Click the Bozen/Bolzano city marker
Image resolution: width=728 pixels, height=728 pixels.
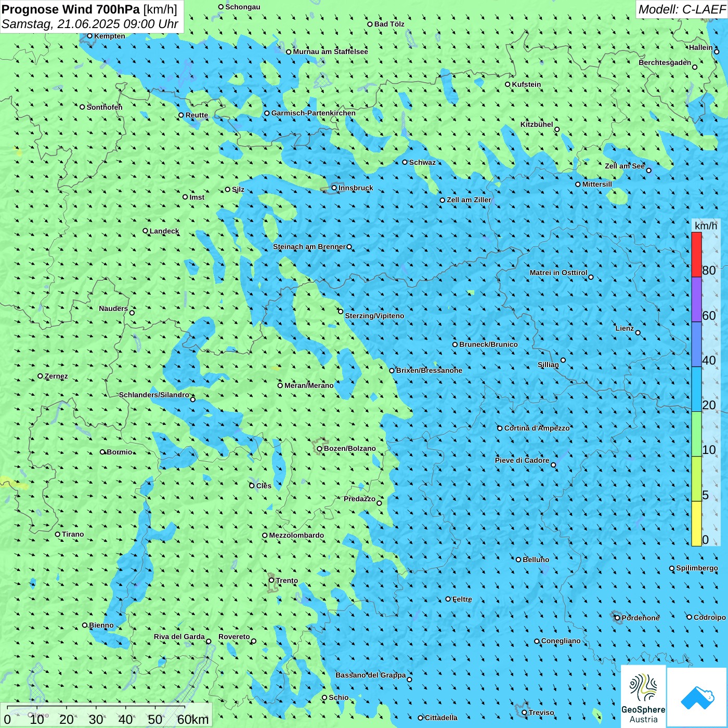pyautogui.click(x=319, y=448)
